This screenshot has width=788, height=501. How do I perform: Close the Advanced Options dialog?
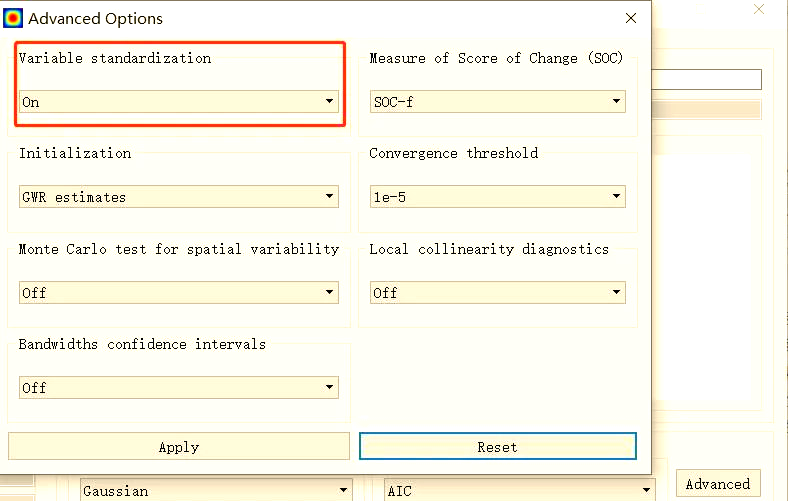click(630, 18)
